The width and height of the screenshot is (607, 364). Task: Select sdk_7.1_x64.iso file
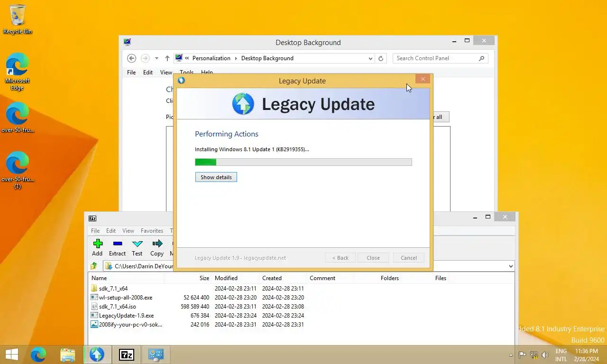[x=301, y=307]
